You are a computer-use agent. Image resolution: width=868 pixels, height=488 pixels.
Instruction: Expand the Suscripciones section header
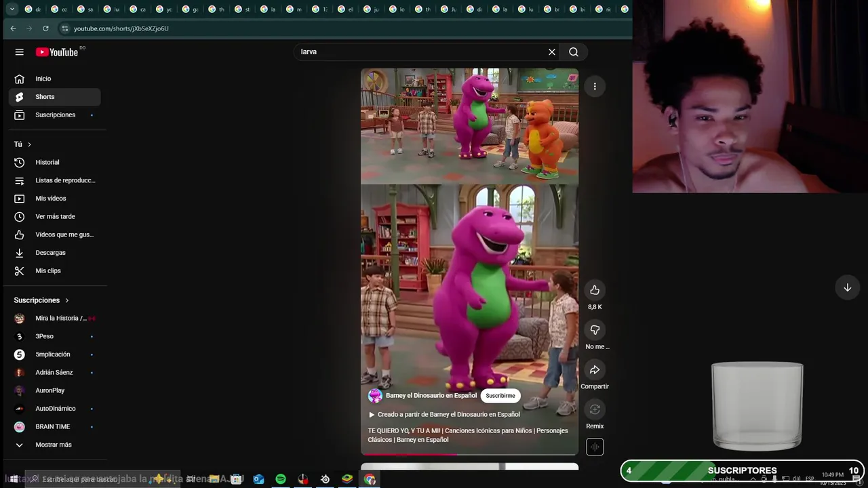(41, 300)
